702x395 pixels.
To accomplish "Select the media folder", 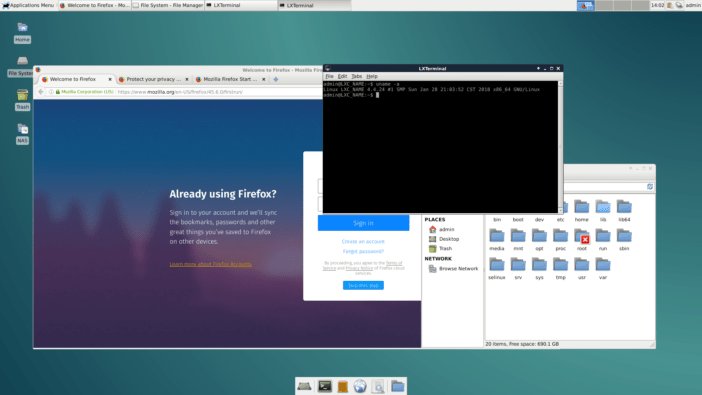I will tap(497, 240).
